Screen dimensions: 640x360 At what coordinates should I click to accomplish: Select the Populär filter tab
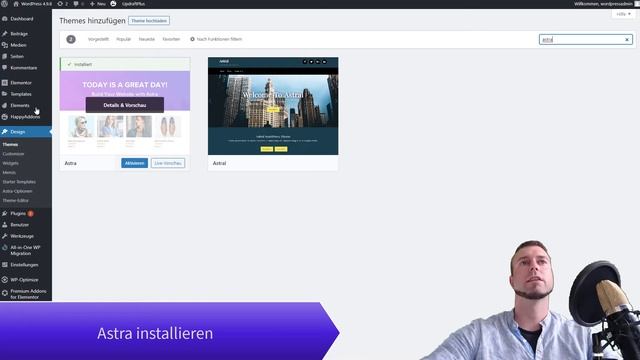point(123,39)
